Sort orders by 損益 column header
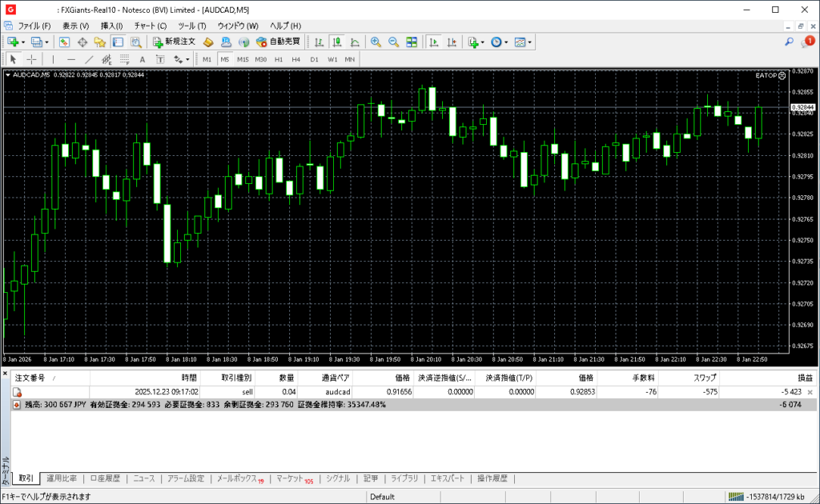 coord(804,378)
